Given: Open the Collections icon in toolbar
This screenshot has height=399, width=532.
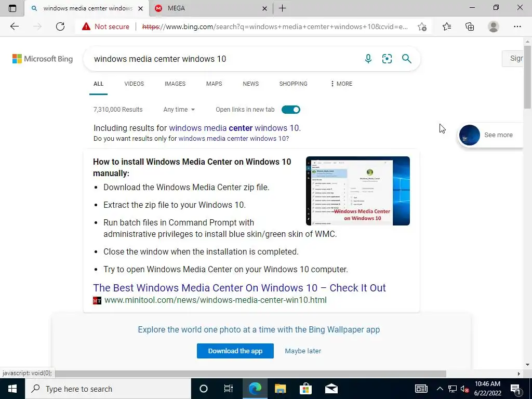Looking at the screenshot, I should coord(470,26).
